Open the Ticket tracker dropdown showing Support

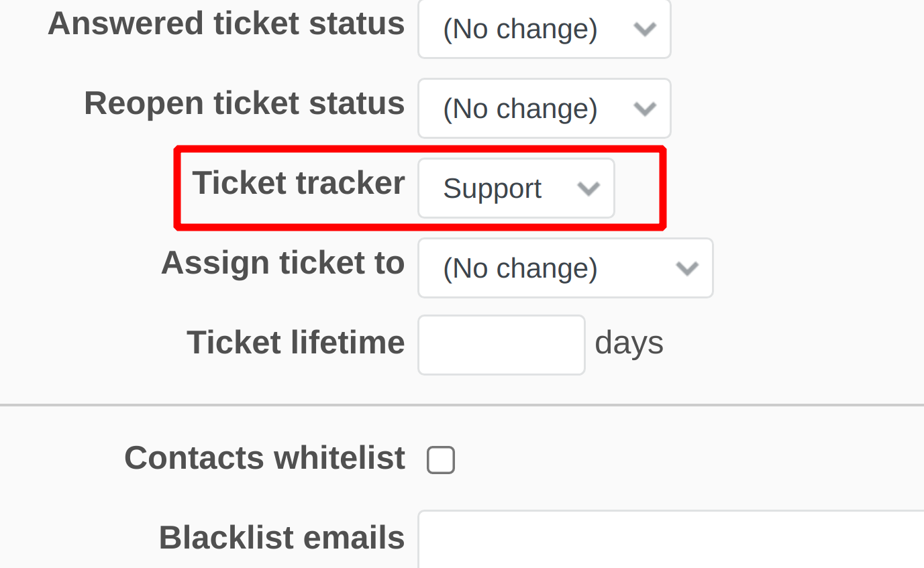(515, 188)
